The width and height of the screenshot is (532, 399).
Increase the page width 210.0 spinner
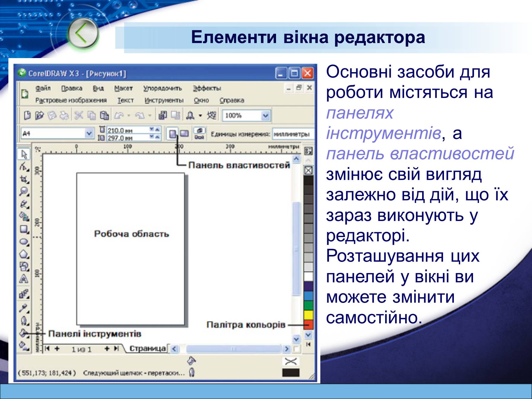(x=158, y=129)
